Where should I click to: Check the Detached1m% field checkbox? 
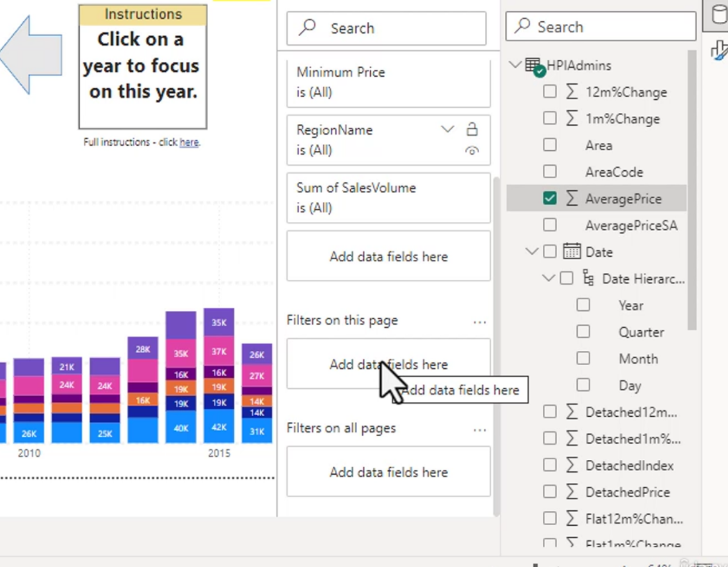550,438
